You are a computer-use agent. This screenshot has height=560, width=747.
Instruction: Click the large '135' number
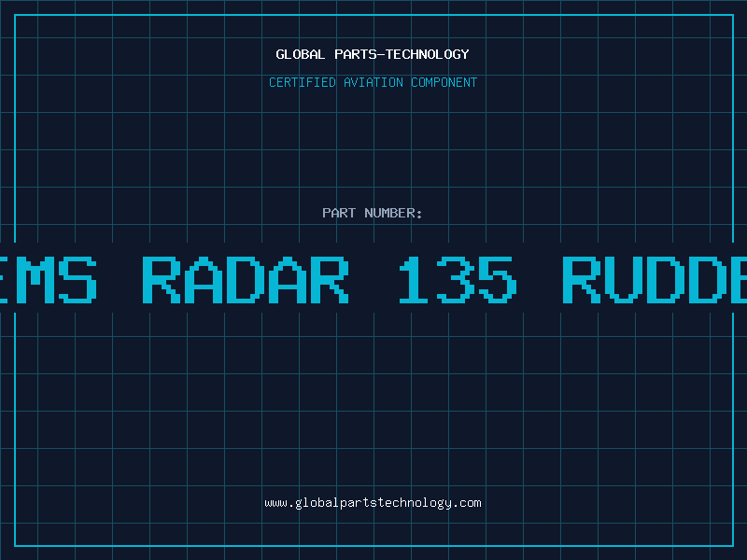tap(458, 279)
